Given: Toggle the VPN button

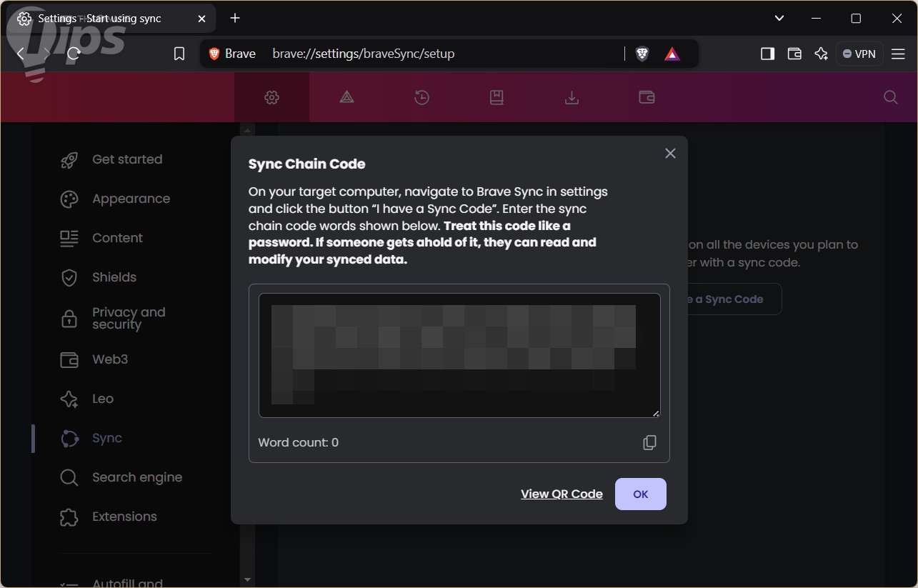Looking at the screenshot, I should (x=859, y=54).
